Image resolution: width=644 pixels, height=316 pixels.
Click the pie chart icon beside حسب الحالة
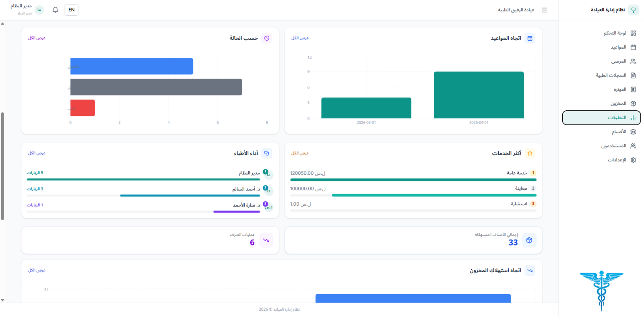(x=266, y=38)
